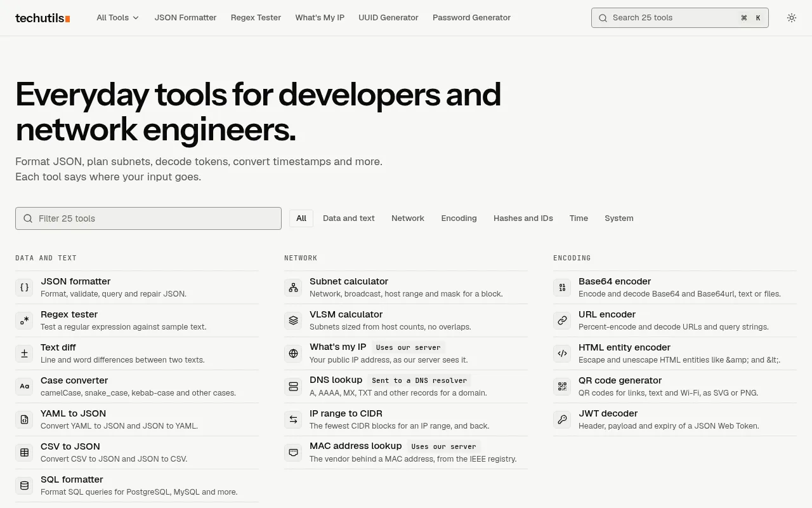Click the Regex tester icon
812x508 pixels.
[24, 320]
